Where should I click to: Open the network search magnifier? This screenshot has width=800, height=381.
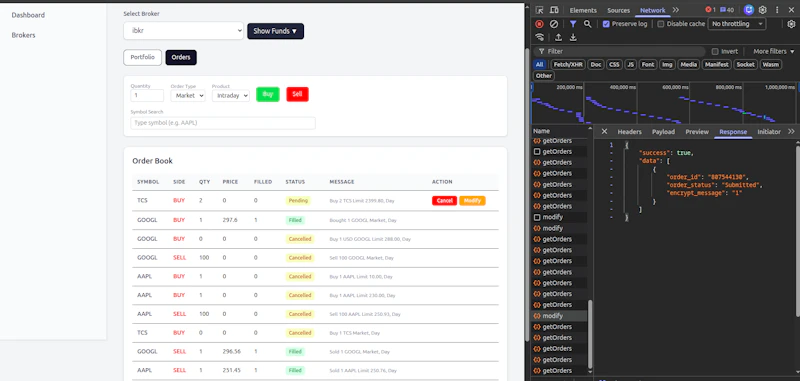click(587, 24)
